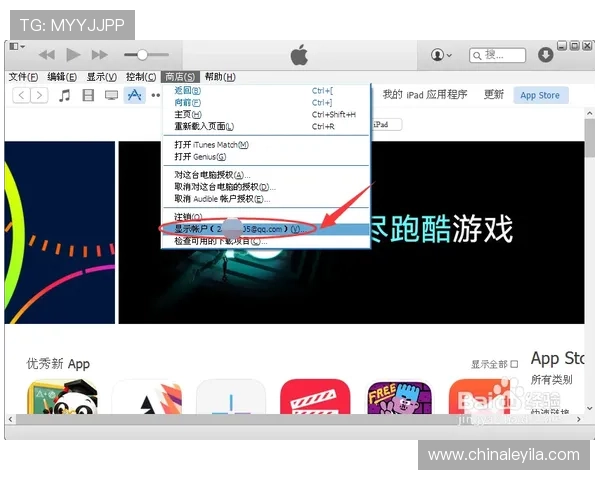This screenshot has height=480, width=600.
Task: Click the search input field
Action: coord(497,56)
